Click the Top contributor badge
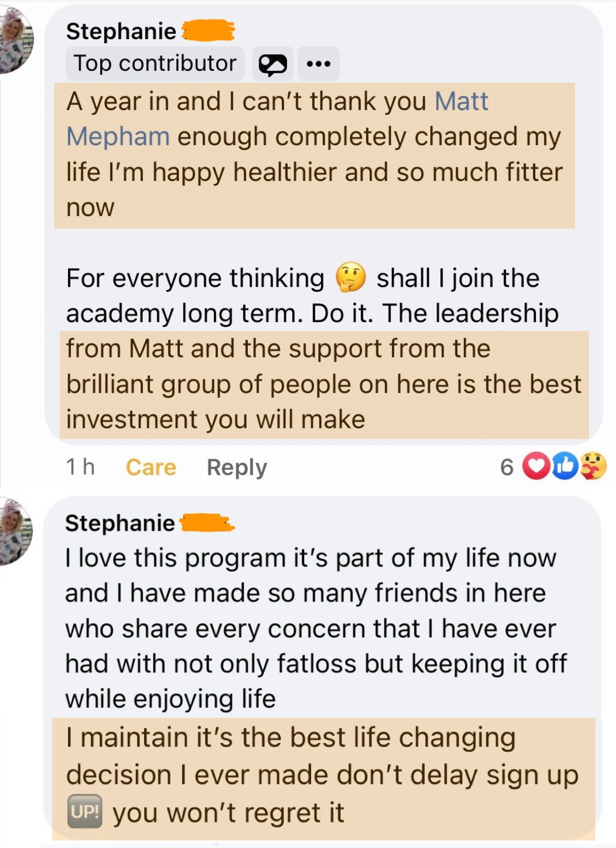616x848 pixels. pos(155,64)
